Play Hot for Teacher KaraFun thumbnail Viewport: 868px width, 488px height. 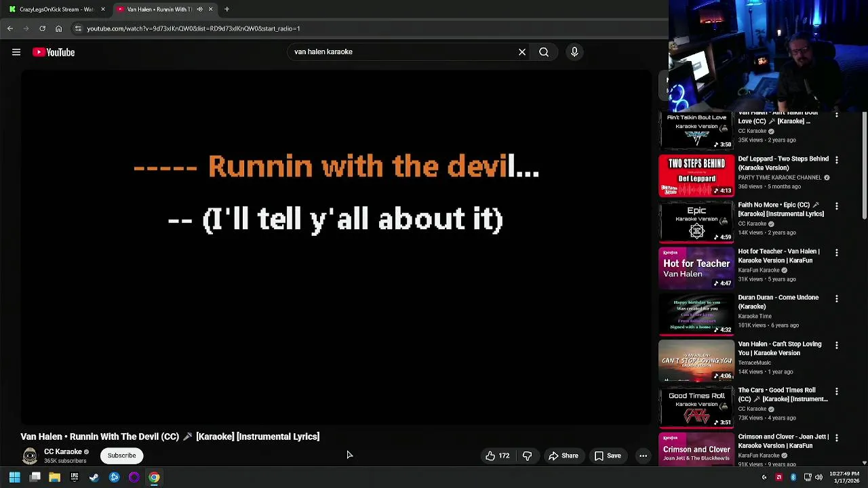[x=696, y=268]
